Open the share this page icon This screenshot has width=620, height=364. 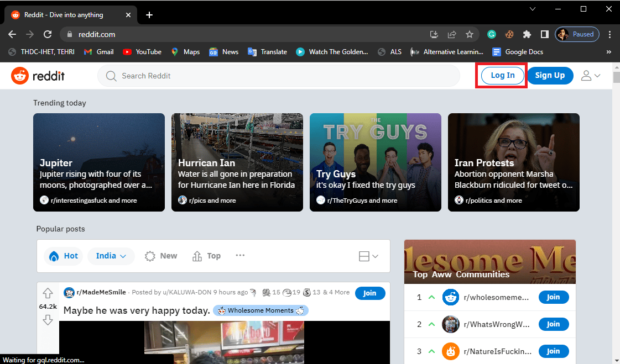pos(452,34)
